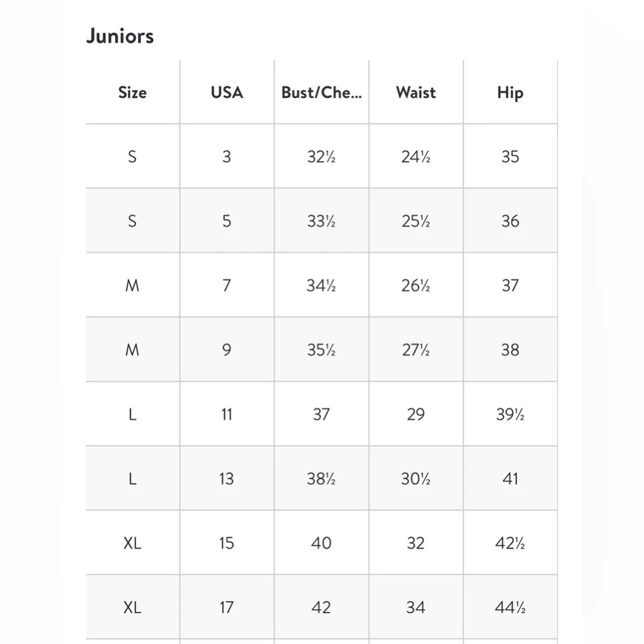Select the 39½ hip measurement cell
The height and width of the screenshot is (644, 644).
(x=510, y=414)
